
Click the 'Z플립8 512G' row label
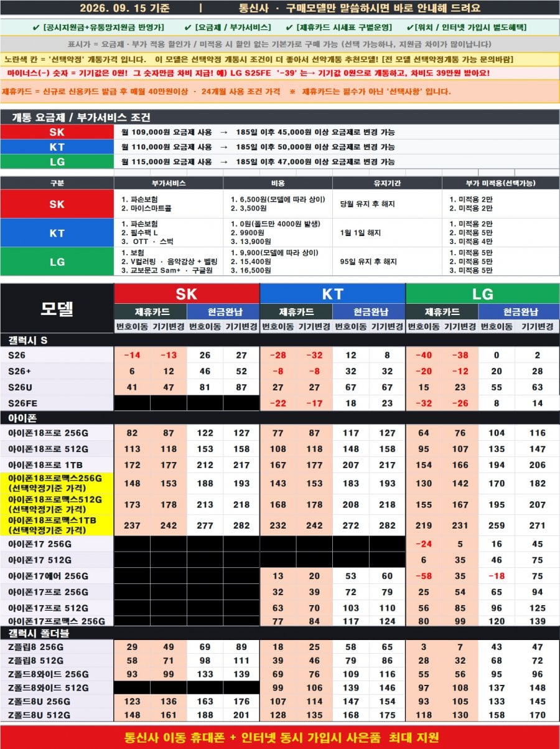(57, 661)
